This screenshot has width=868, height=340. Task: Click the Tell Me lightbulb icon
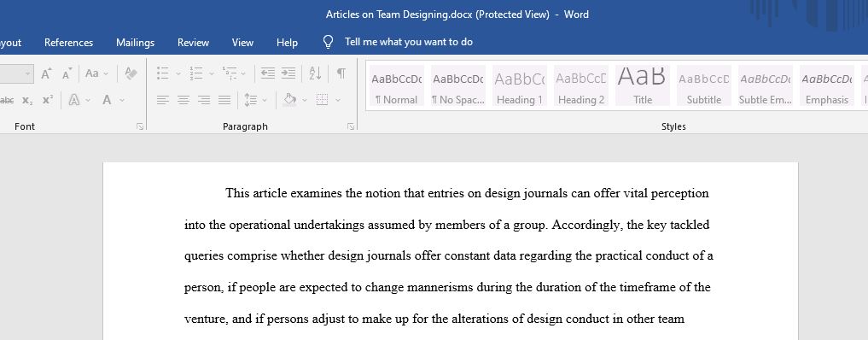(x=329, y=42)
